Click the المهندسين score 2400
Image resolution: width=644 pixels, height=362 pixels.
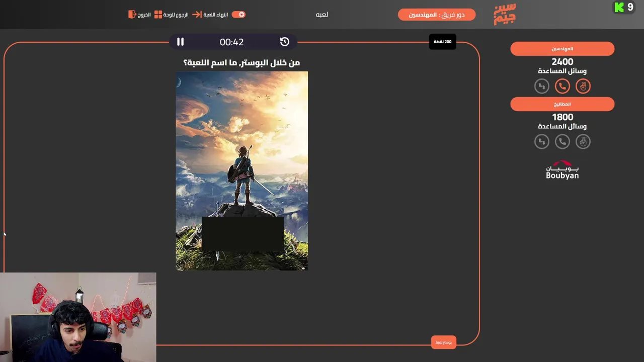[562, 61]
